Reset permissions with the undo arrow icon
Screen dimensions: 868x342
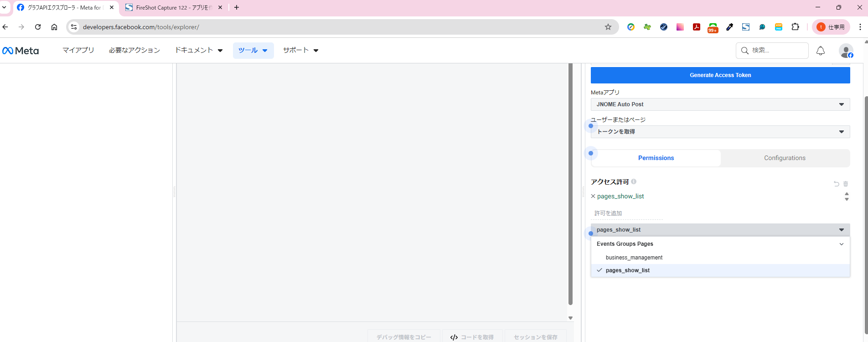point(837,184)
